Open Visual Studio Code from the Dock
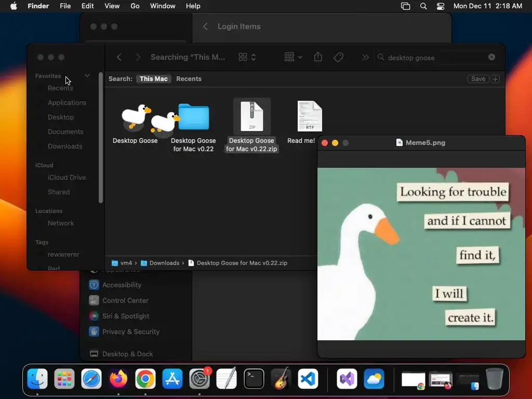The image size is (532, 399). pos(308,379)
